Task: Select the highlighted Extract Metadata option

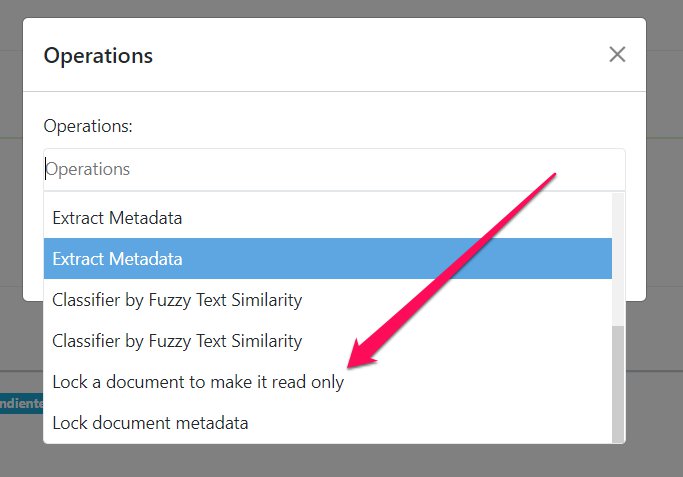Action: point(327,258)
